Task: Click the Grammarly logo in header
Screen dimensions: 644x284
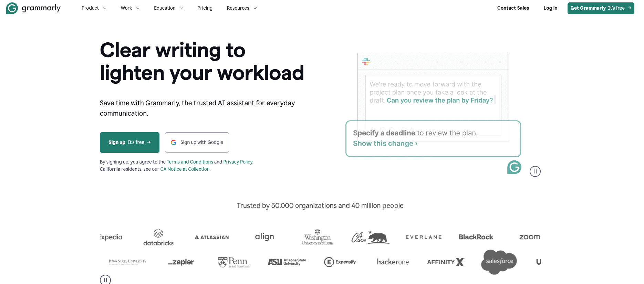Action: (x=33, y=8)
